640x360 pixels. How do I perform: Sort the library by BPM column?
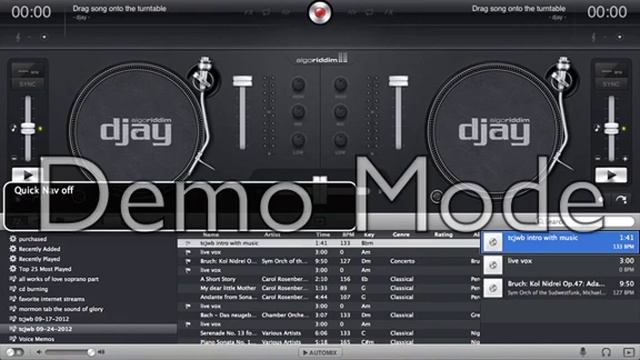pos(348,235)
